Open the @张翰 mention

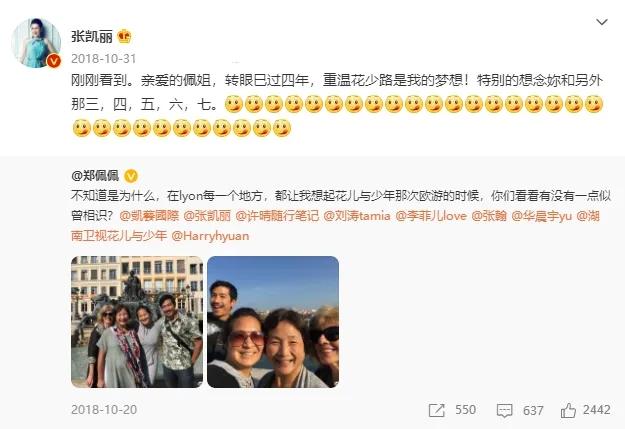pos(489,216)
